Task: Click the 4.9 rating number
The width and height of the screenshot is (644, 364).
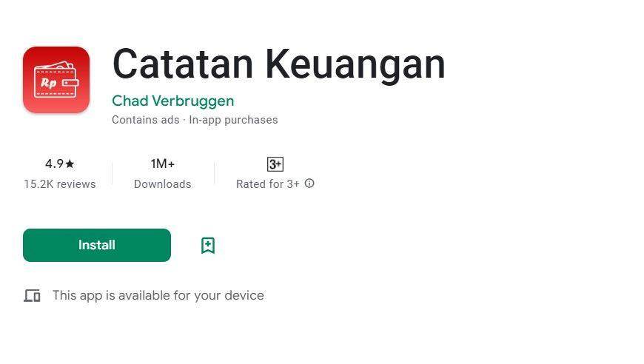Action: coord(54,164)
